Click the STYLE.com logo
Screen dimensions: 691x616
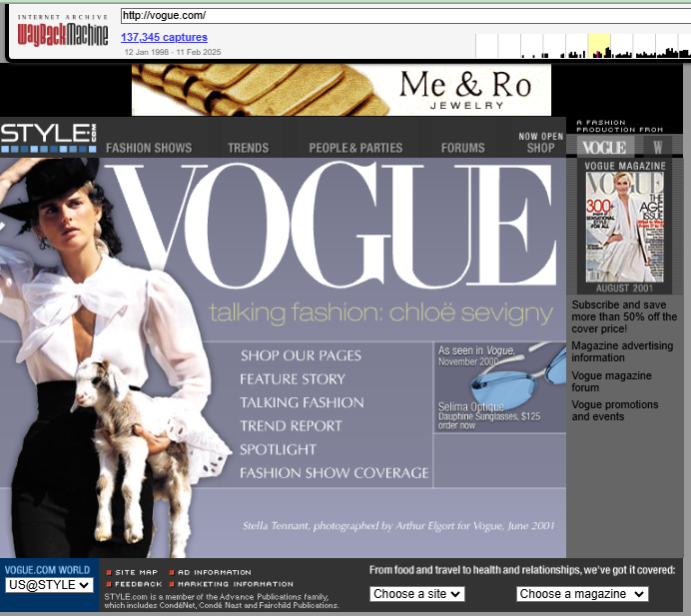coord(49,138)
